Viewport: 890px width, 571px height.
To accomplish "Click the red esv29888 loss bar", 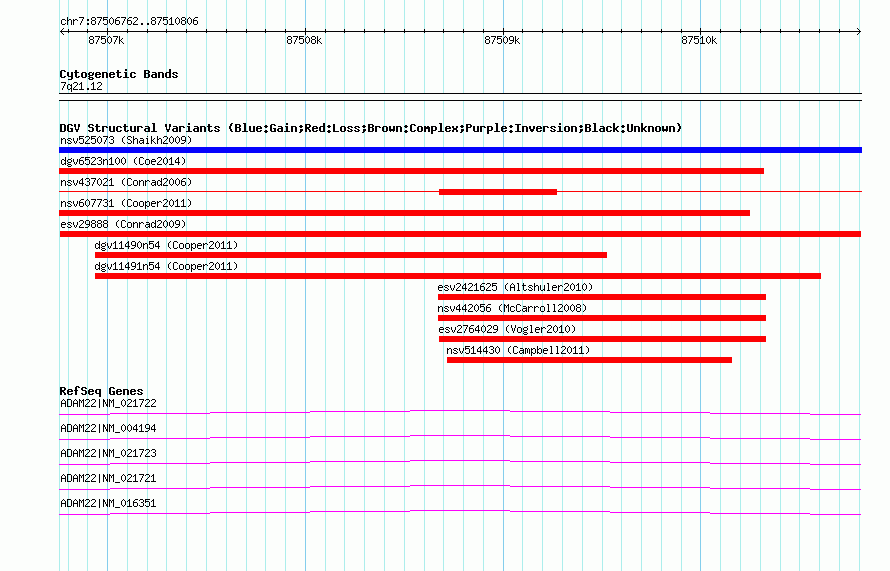I will click(x=460, y=234).
